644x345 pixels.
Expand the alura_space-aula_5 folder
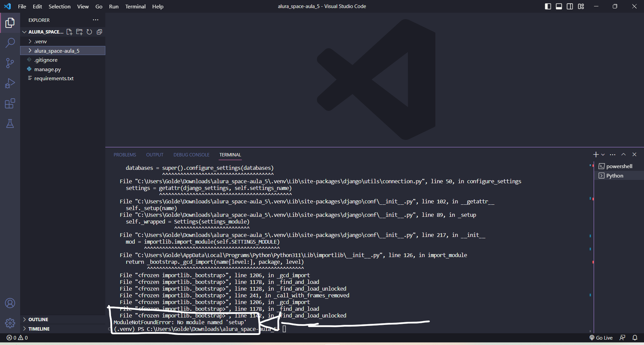63,51
